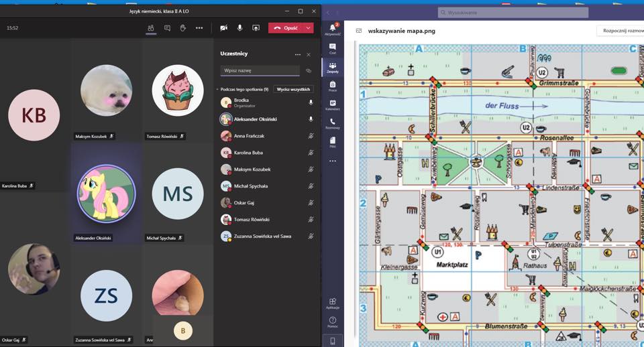Mute your microphone in the toolbar
644x347 pixels.
click(239, 28)
